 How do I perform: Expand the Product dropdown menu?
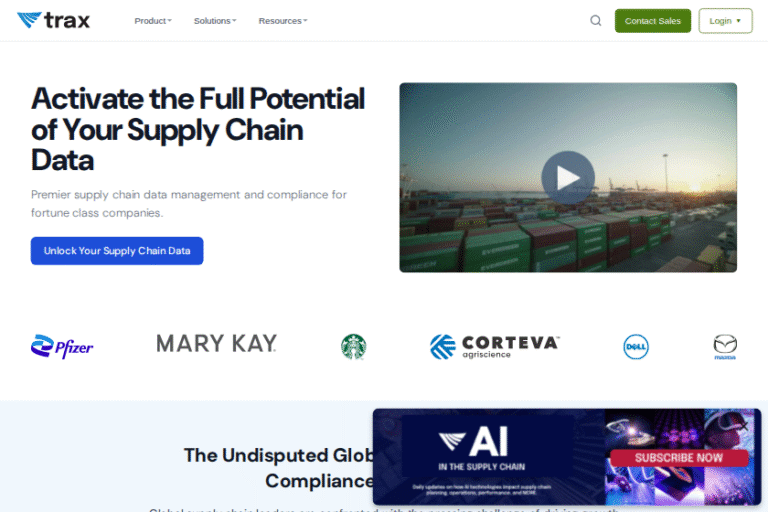tap(153, 21)
